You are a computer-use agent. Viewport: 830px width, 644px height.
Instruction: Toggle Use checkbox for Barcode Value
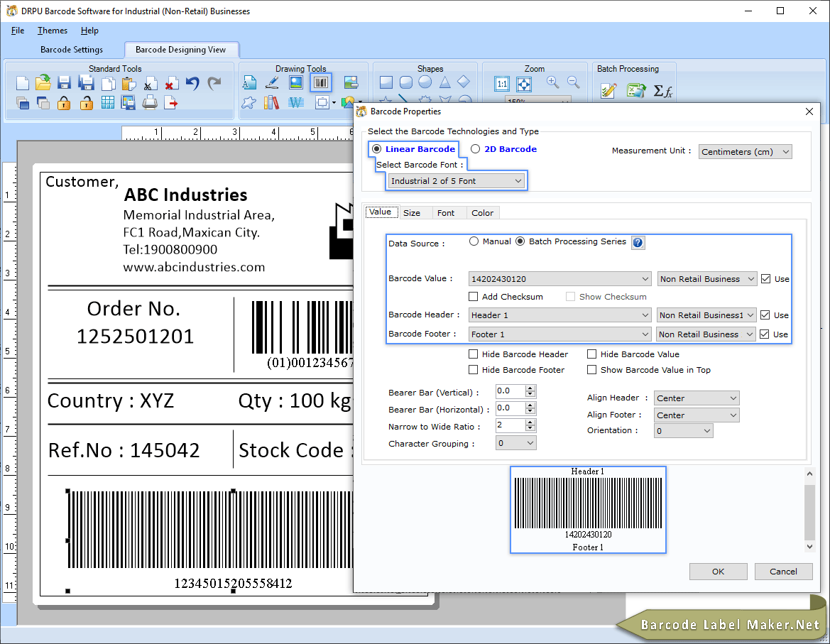765,278
